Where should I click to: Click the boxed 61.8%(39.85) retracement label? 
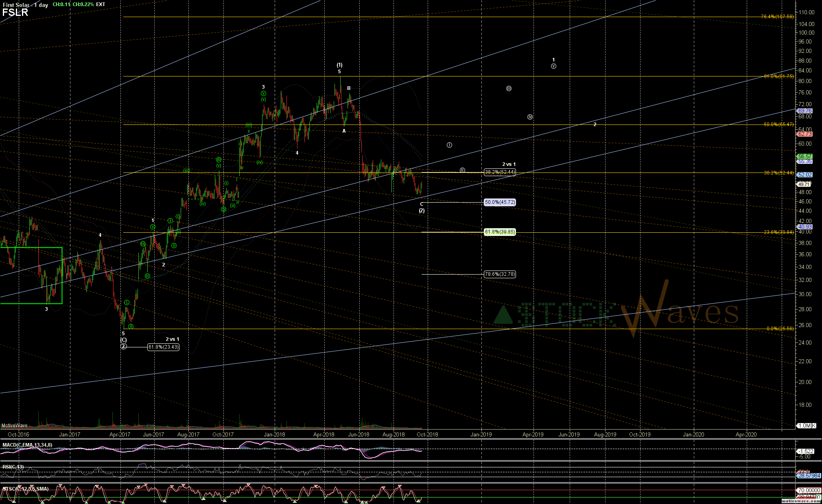coord(500,232)
